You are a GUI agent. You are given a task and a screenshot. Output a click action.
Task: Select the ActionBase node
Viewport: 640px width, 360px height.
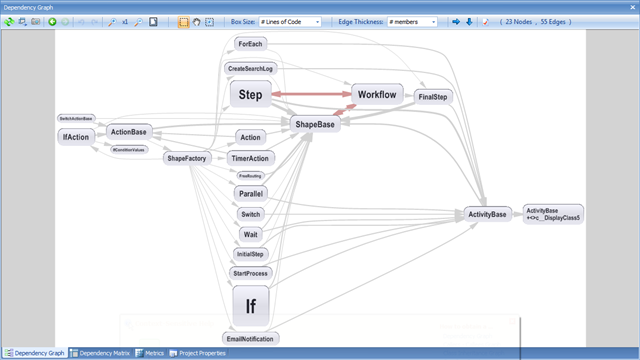point(129,132)
